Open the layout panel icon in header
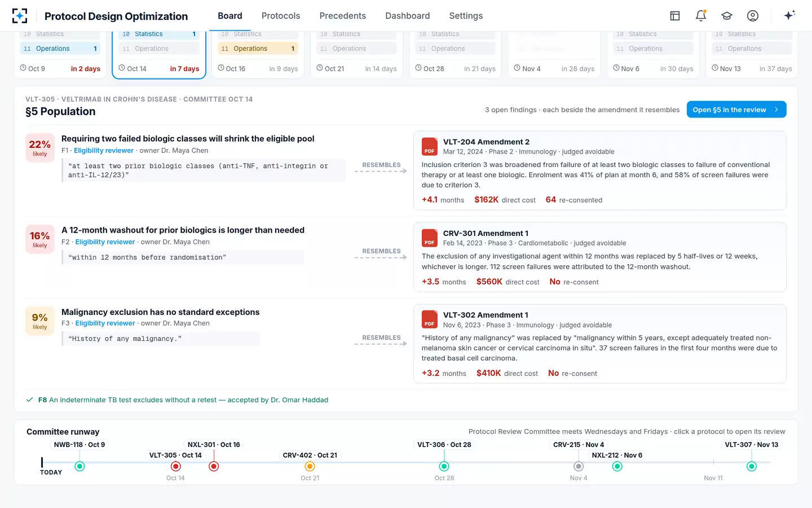 [x=675, y=16]
